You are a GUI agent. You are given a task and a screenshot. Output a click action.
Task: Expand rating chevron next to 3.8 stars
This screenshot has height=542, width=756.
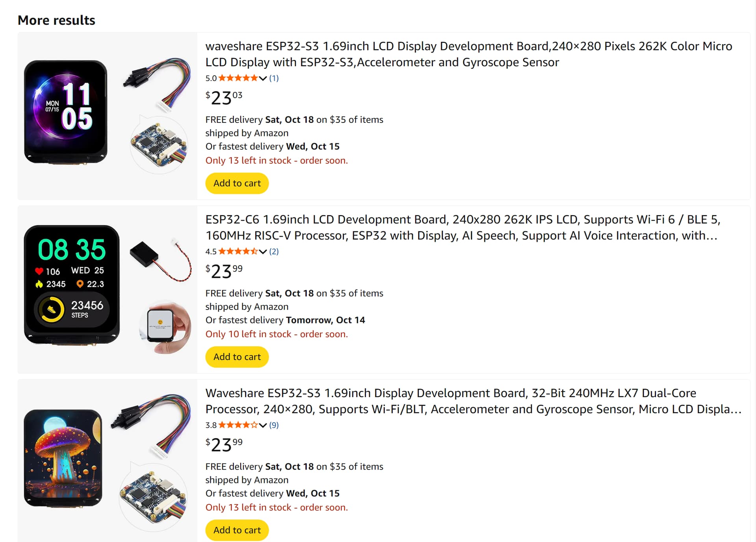263,425
